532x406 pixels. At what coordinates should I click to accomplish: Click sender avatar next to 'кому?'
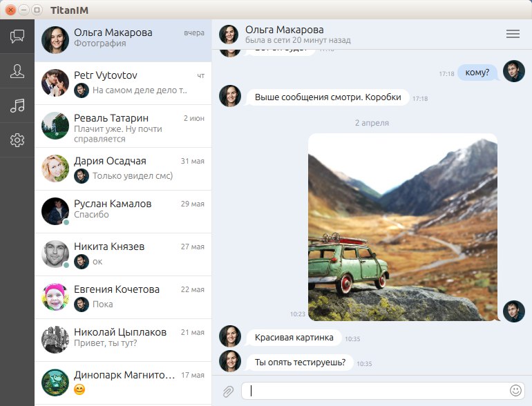pos(513,71)
